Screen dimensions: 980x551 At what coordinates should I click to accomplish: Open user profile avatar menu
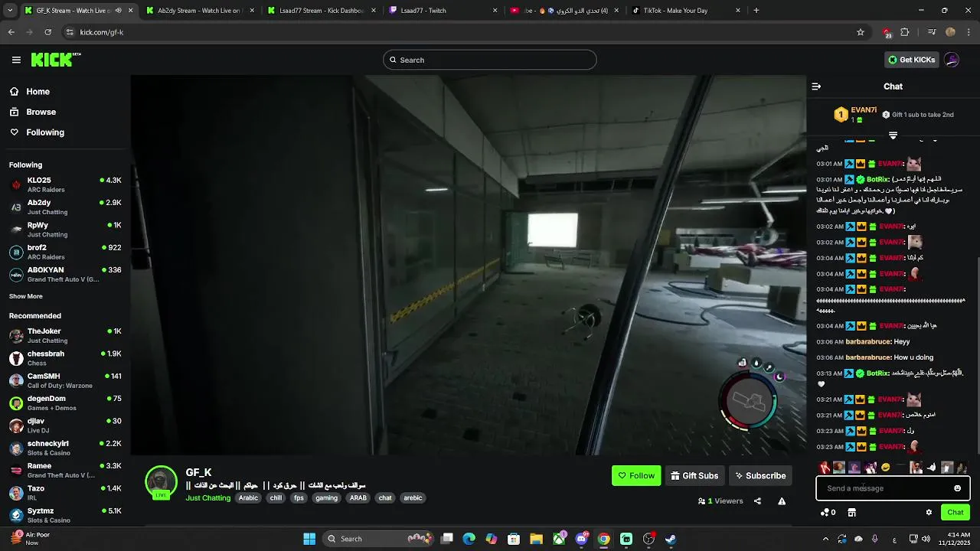952,60
